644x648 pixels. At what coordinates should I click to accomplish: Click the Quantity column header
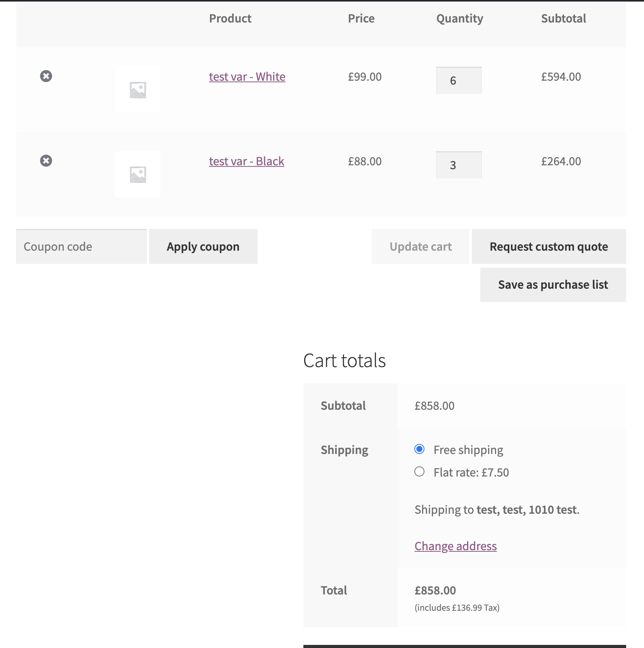[x=460, y=19]
